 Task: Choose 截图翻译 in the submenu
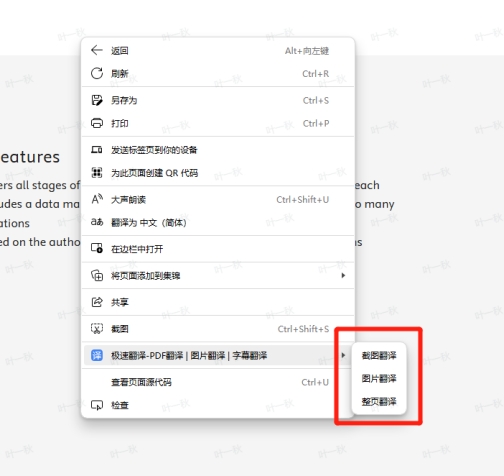(379, 355)
